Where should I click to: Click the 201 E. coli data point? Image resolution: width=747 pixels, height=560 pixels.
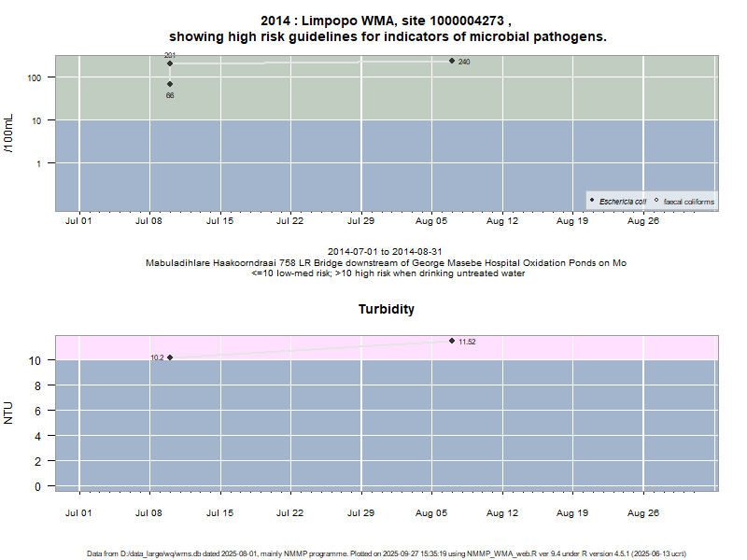(x=170, y=63)
